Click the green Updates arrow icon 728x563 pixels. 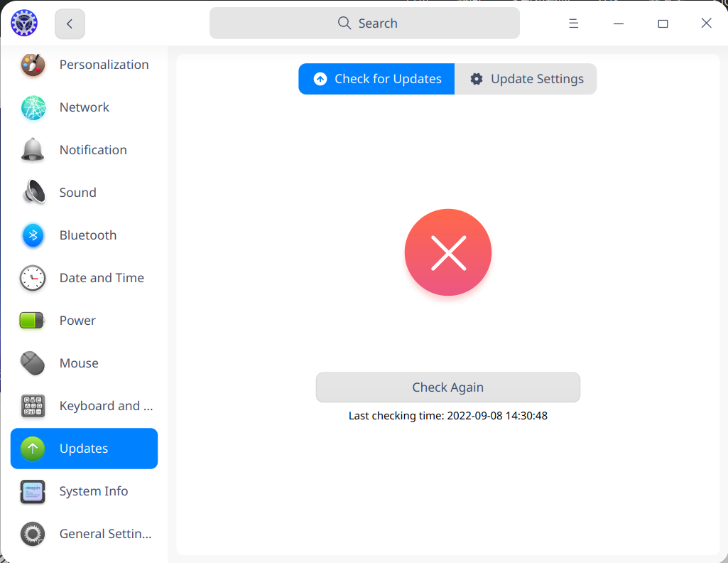tap(32, 449)
